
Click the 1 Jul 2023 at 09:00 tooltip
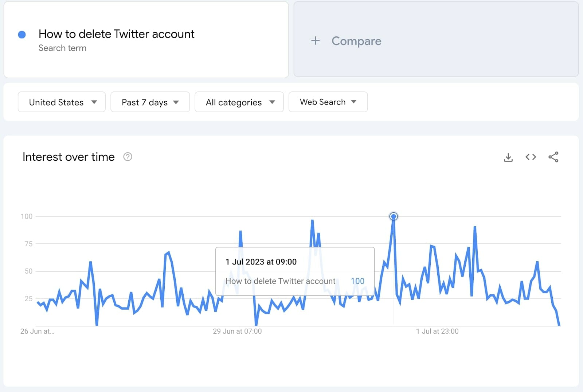pos(261,262)
